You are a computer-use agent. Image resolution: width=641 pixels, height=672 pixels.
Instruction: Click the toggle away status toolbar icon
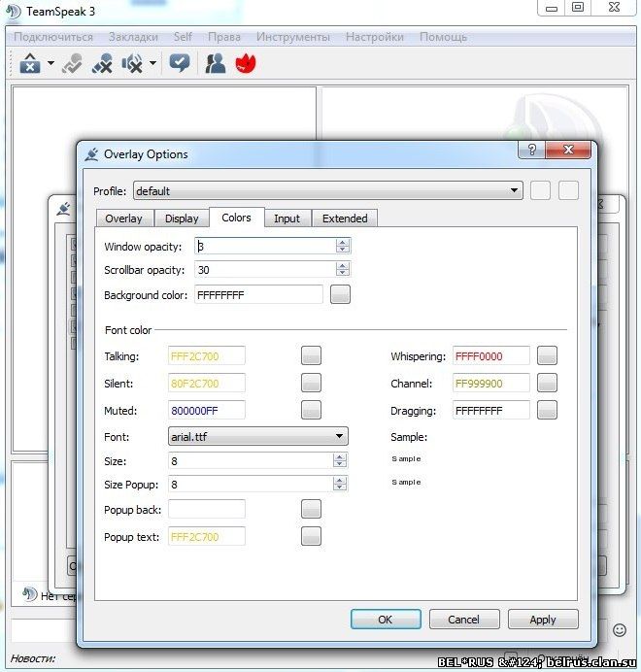pyautogui.click(x=72, y=63)
